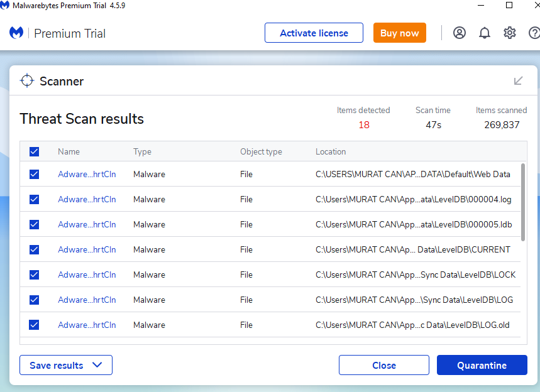
Task: Toggle the select-all checkbox in header row
Action: pyautogui.click(x=34, y=151)
